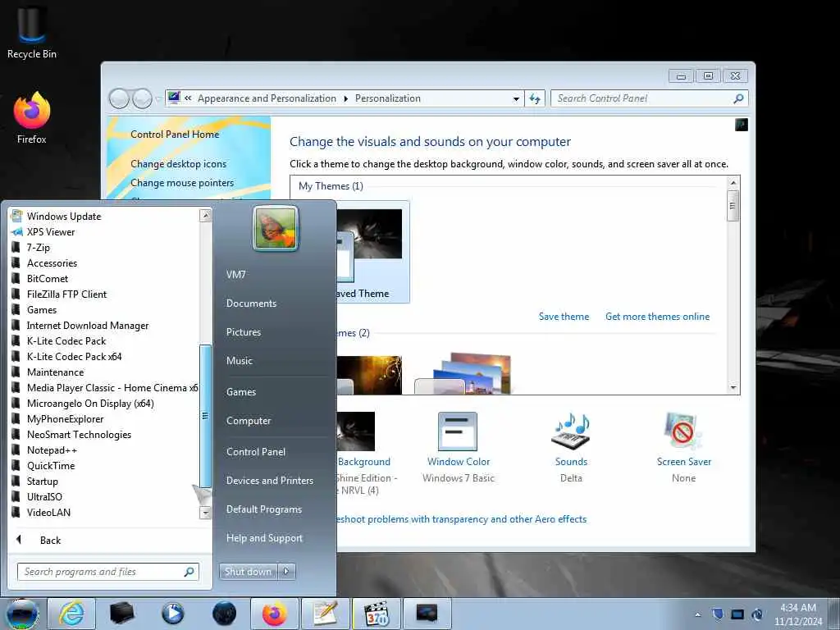Viewport: 840px width, 630px height.
Task: Click the magnifier in Start menu search
Action: [x=189, y=572]
